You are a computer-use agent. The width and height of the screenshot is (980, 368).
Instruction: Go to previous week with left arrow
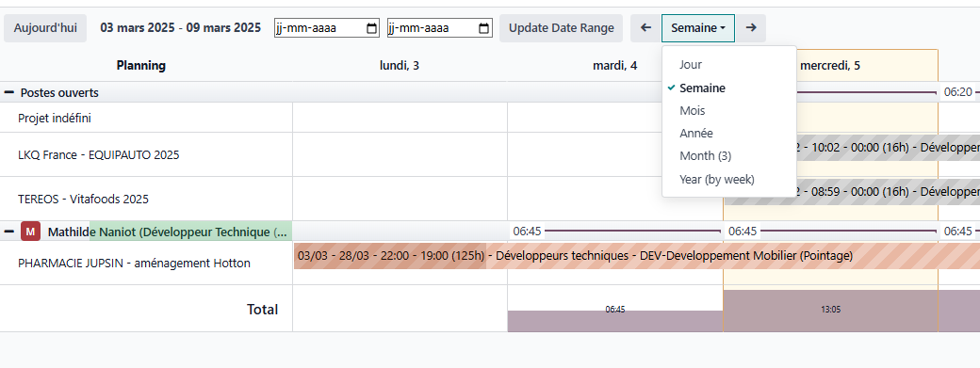point(646,28)
